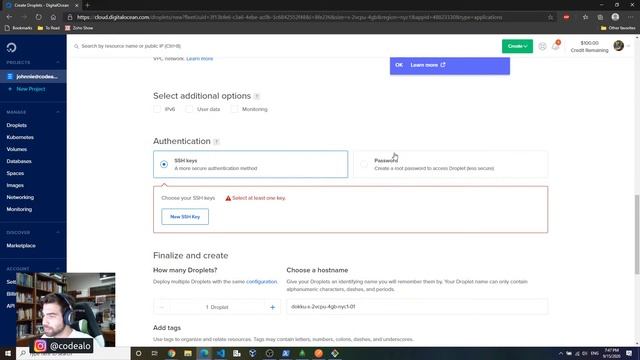Open Volumes in the sidebar
This screenshot has height=360, width=640.
click(x=17, y=149)
